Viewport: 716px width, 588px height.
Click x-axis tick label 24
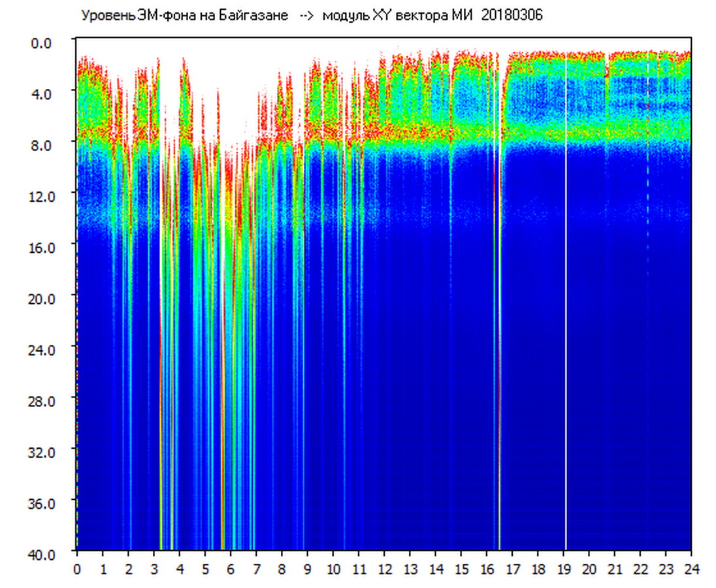(691, 569)
